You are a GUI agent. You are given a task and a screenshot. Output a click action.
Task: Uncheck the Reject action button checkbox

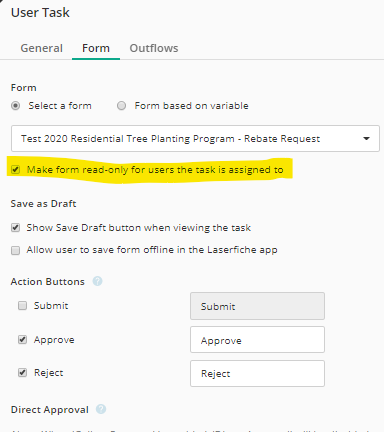(22, 373)
